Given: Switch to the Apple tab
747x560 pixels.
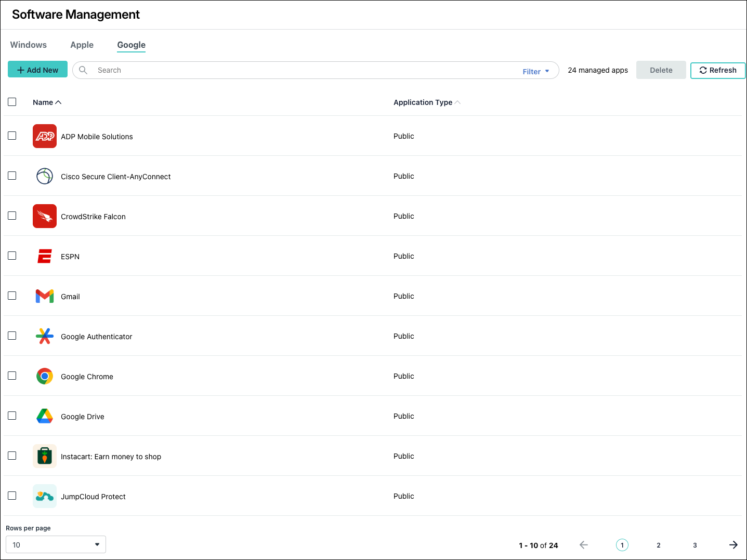Looking at the screenshot, I should pyautogui.click(x=82, y=45).
